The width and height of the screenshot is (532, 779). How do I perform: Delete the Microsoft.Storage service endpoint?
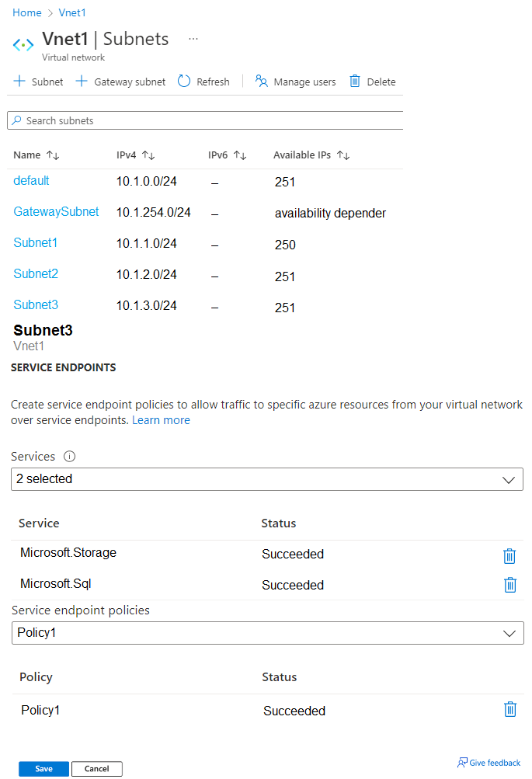[509, 555]
